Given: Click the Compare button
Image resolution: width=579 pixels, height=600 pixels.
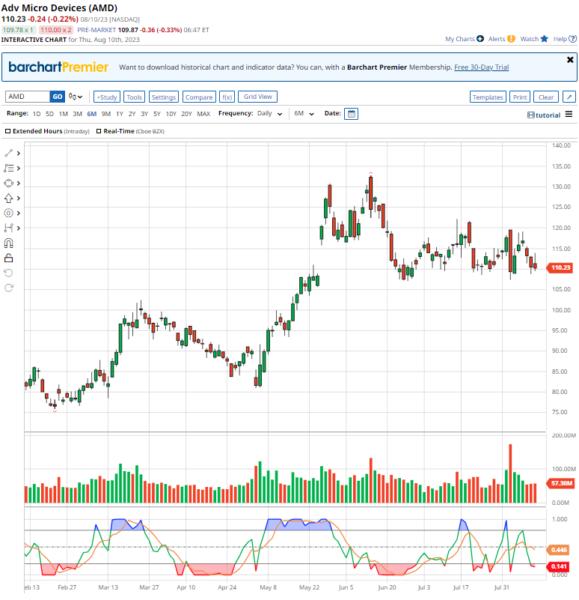Looking at the screenshot, I should (199, 97).
